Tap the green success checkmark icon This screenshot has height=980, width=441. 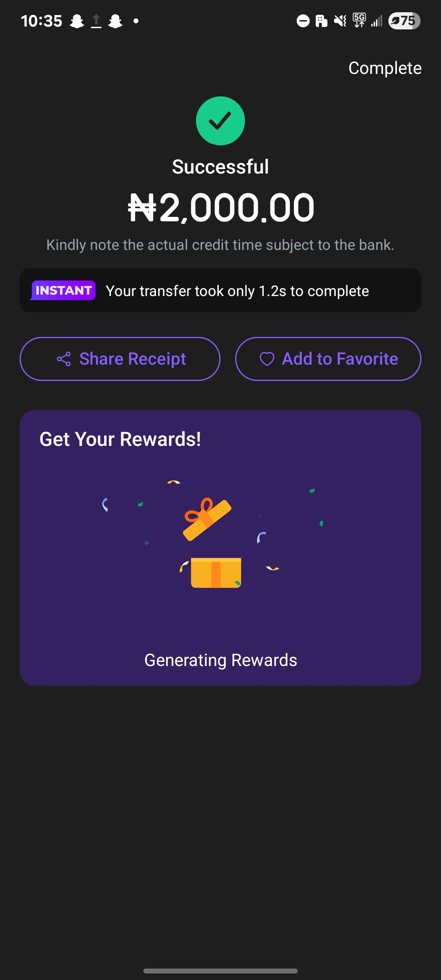(x=220, y=121)
